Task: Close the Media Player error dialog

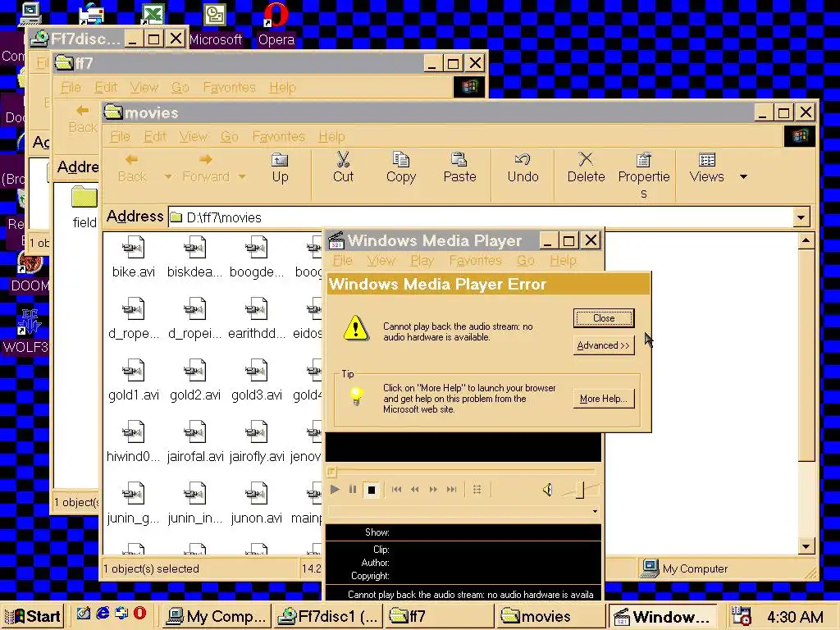Action: [604, 318]
